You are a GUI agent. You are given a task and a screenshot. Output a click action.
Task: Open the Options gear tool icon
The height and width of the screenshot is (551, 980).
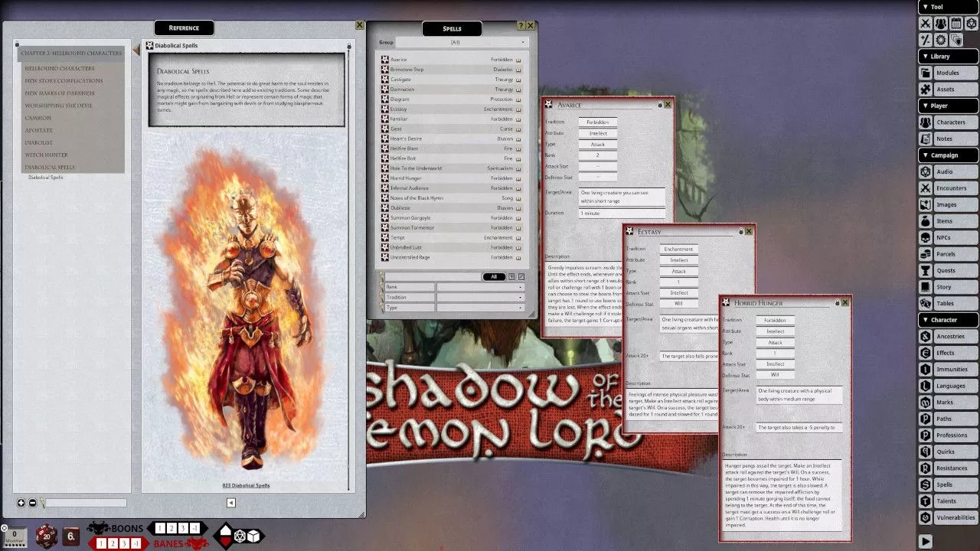[x=941, y=40]
